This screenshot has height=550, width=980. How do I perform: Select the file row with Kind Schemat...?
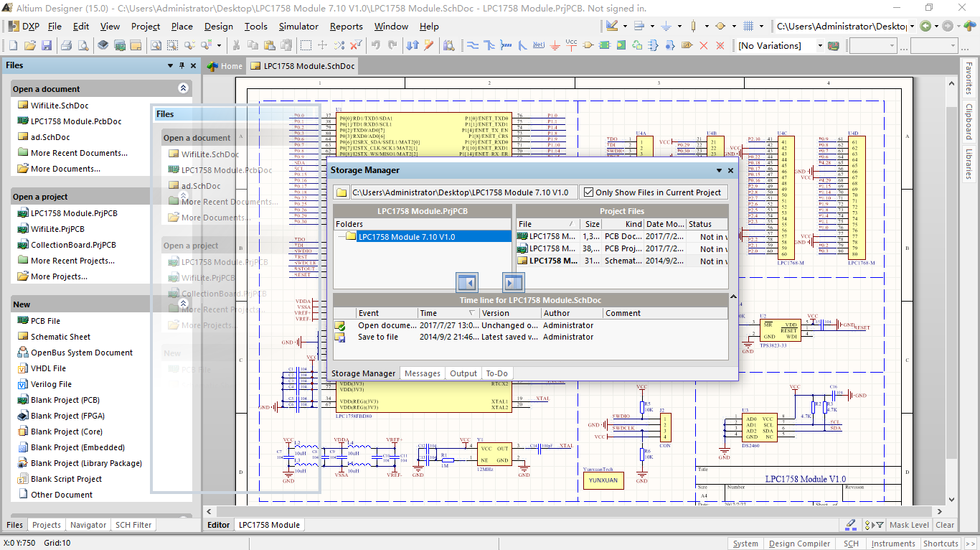point(621,261)
